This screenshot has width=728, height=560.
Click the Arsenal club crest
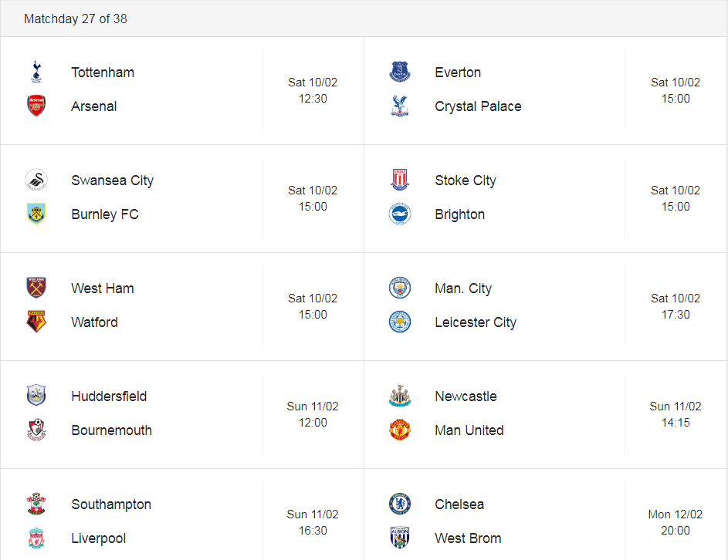(36, 106)
